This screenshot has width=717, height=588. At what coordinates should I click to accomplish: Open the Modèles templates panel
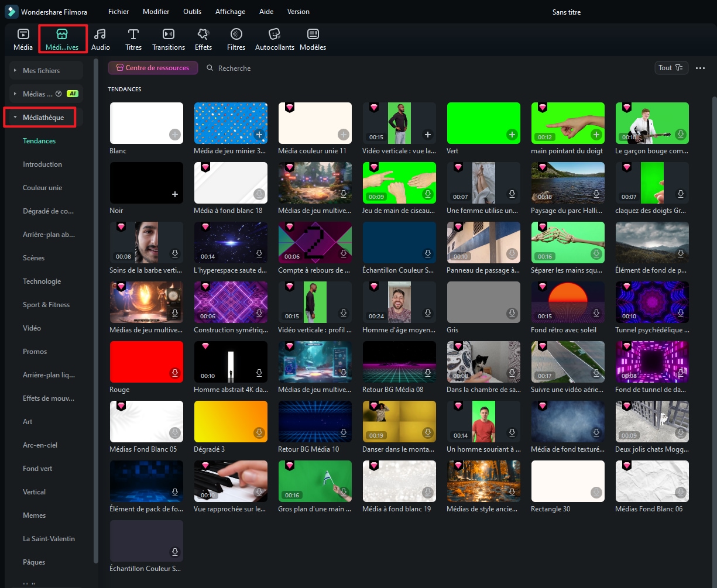[313, 39]
